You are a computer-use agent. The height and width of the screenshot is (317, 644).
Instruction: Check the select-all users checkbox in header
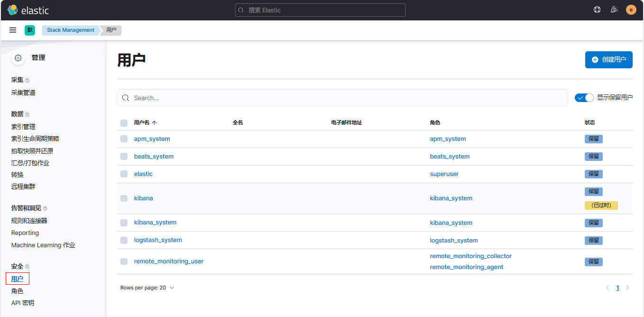(x=124, y=123)
